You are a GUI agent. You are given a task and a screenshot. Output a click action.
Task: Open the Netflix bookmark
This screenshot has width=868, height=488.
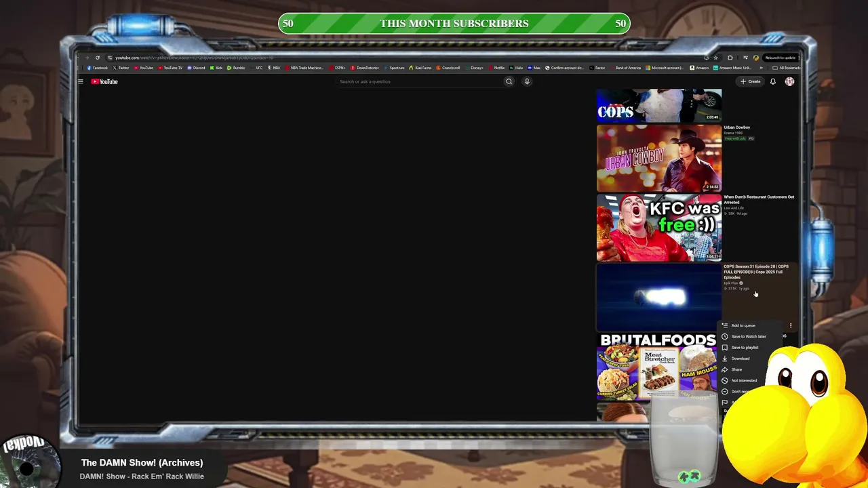point(497,68)
